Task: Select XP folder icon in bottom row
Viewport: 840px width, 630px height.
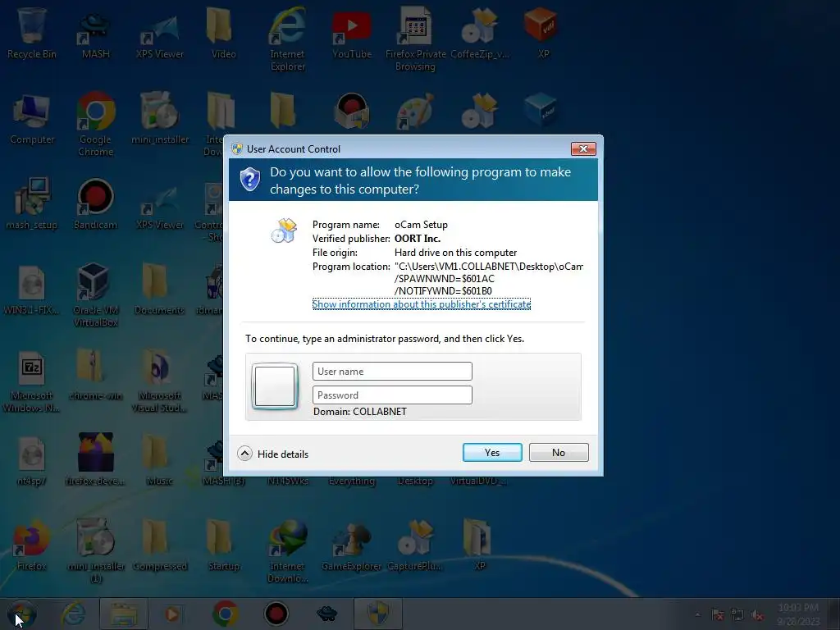Action: click(478, 545)
